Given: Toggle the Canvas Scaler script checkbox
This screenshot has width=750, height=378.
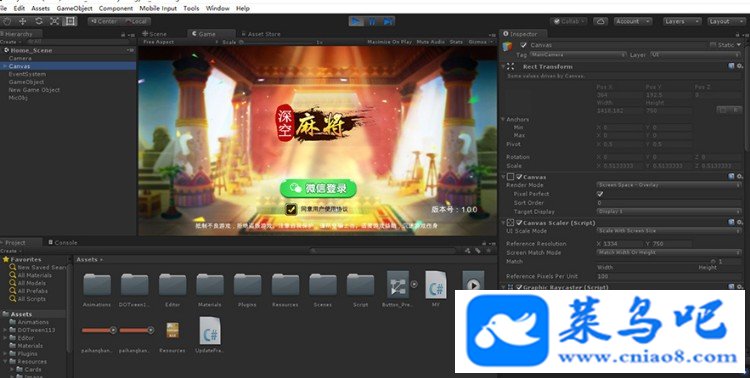Looking at the screenshot, I should point(519,222).
